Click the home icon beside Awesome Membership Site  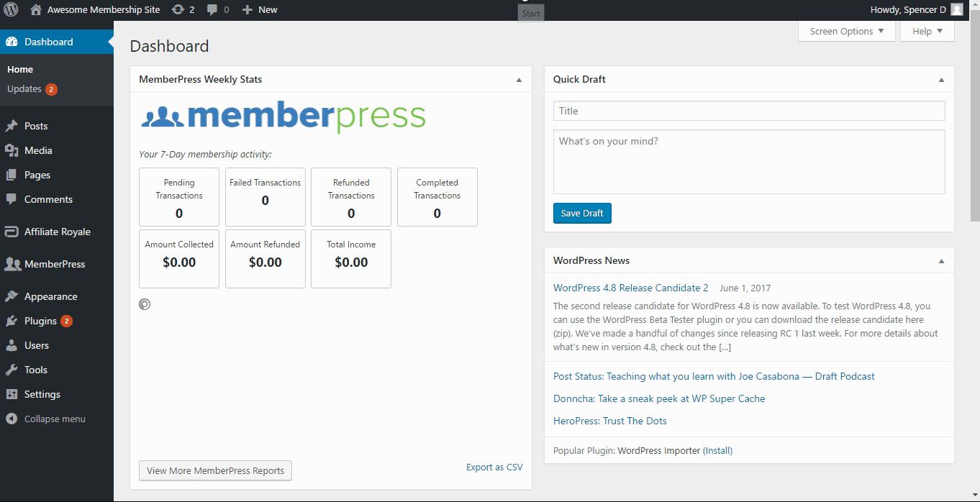pyautogui.click(x=35, y=9)
